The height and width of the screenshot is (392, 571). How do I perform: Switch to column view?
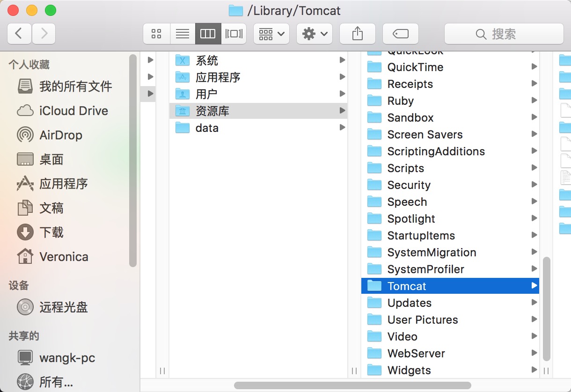point(207,34)
